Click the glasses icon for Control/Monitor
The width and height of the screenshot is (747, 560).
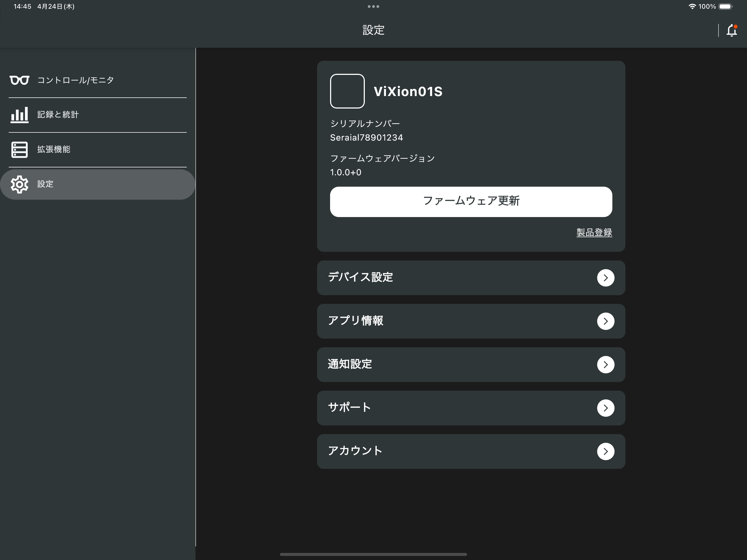[x=19, y=80]
